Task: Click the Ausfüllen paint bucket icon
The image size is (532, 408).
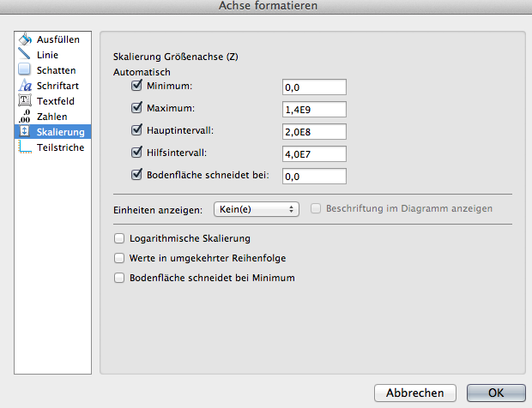Action: click(x=25, y=39)
